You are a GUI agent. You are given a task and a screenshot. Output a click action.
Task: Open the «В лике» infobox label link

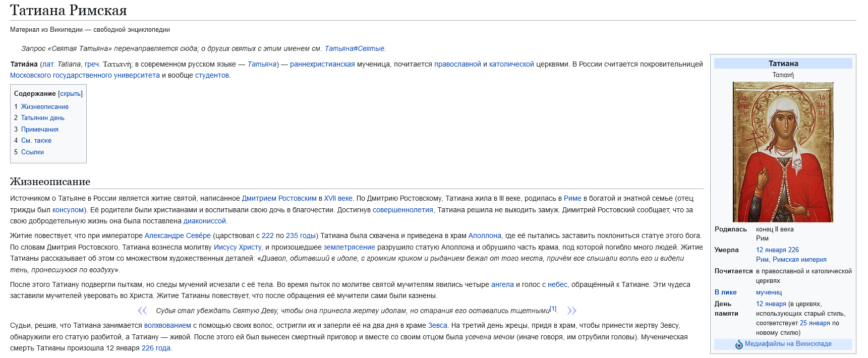click(x=725, y=292)
